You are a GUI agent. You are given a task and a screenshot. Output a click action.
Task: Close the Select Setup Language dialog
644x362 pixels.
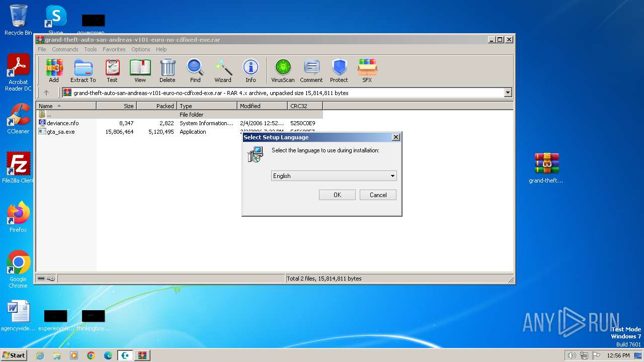[x=396, y=137]
